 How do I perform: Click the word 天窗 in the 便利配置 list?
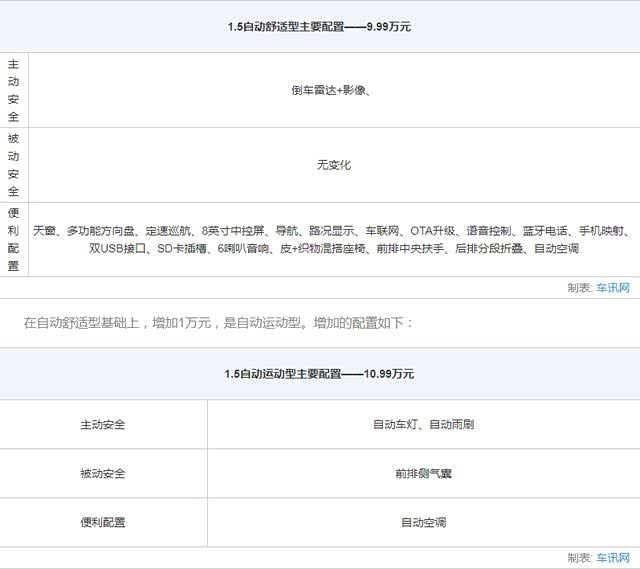click(44, 231)
